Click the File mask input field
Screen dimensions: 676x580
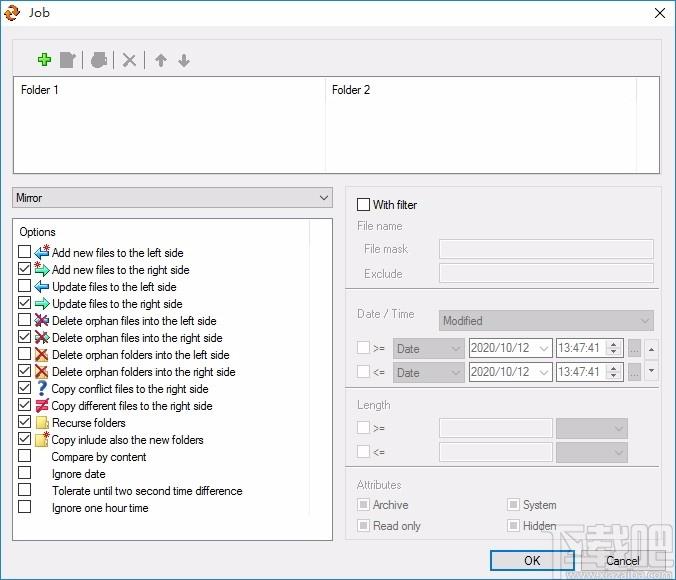[546, 249]
